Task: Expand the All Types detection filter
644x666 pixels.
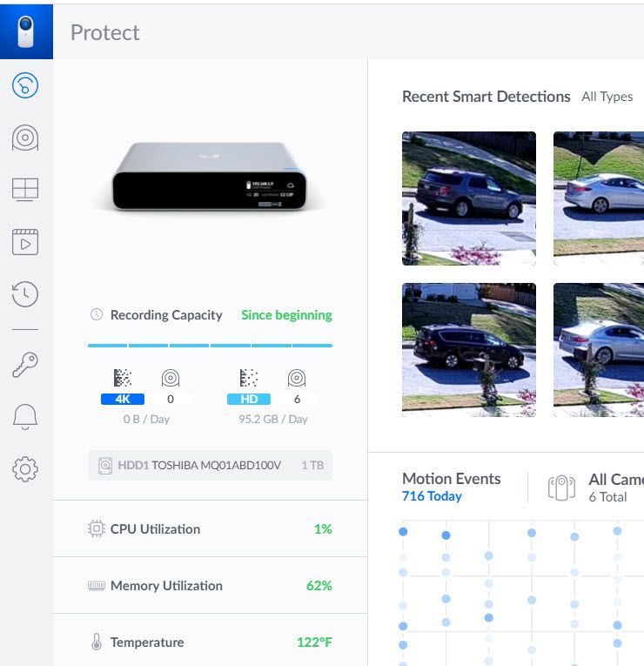Action: coord(607,97)
